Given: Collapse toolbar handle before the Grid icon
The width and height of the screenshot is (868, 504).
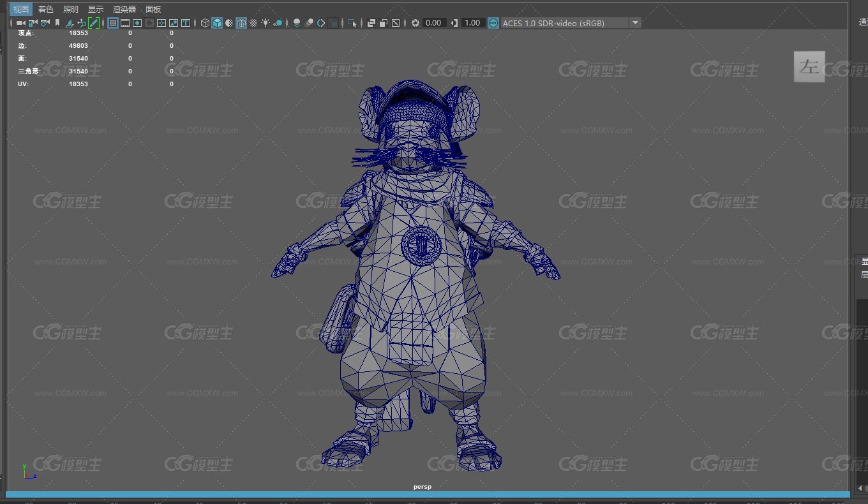Looking at the screenshot, I should (104, 23).
